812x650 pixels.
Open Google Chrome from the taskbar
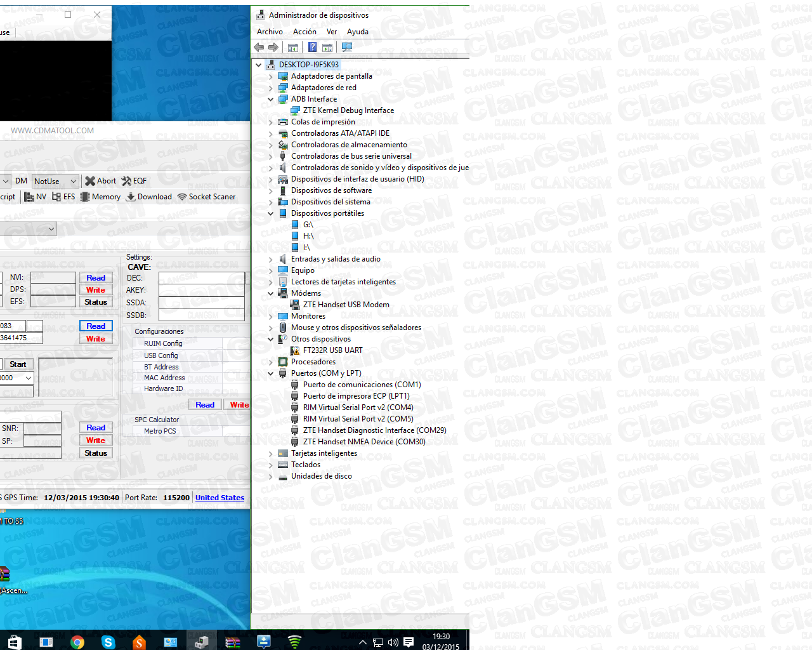(x=77, y=642)
